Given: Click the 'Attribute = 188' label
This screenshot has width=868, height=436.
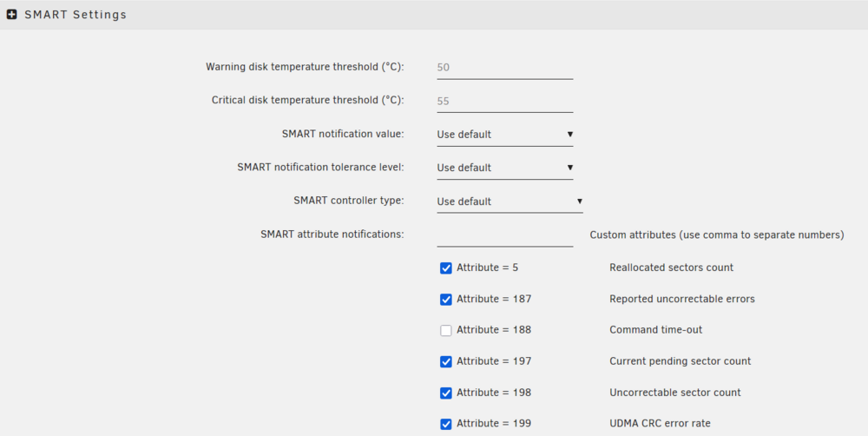Looking at the screenshot, I should pyautogui.click(x=494, y=330).
